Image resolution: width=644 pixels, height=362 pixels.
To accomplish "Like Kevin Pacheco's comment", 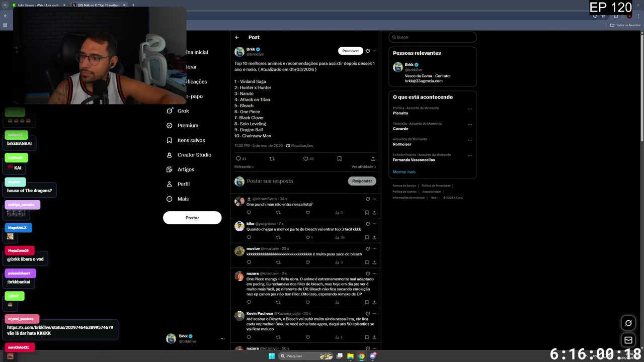I will pyautogui.click(x=308, y=337).
